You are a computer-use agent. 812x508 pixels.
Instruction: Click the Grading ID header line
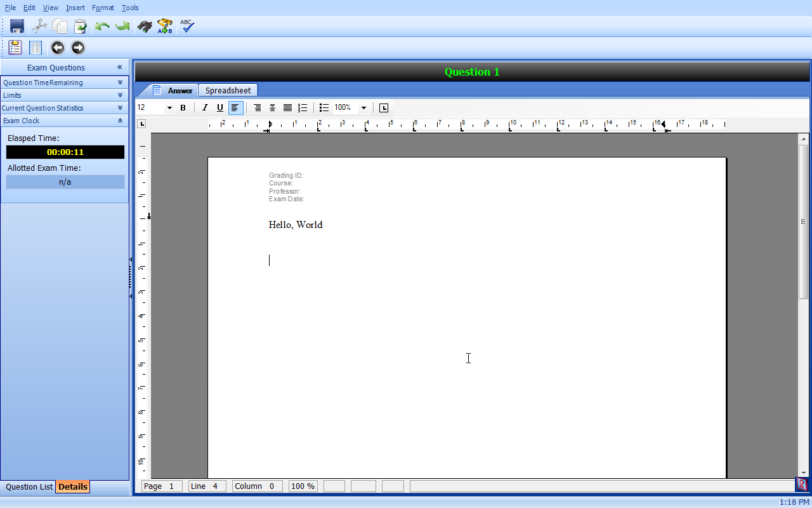[286, 175]
